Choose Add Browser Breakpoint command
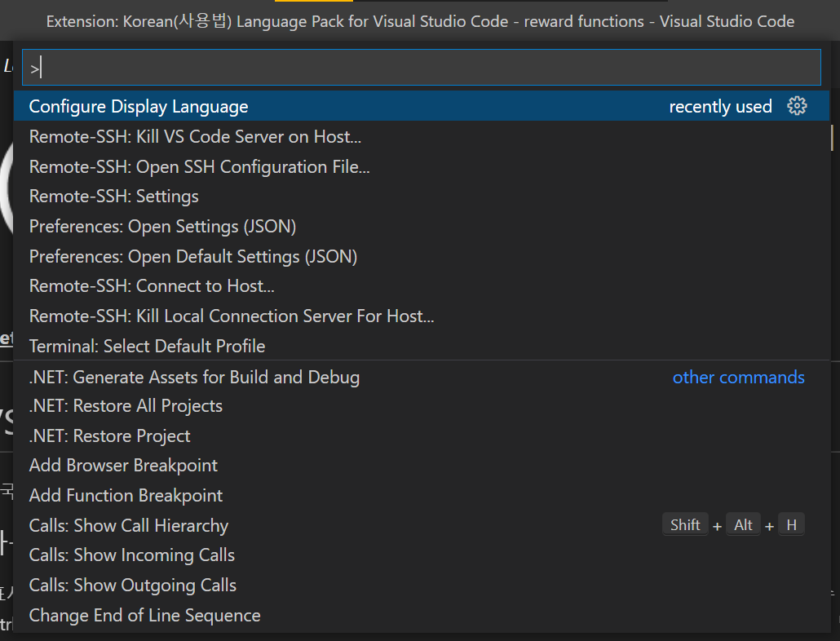The width and height of the screenshot is (840, 641). 421,466
